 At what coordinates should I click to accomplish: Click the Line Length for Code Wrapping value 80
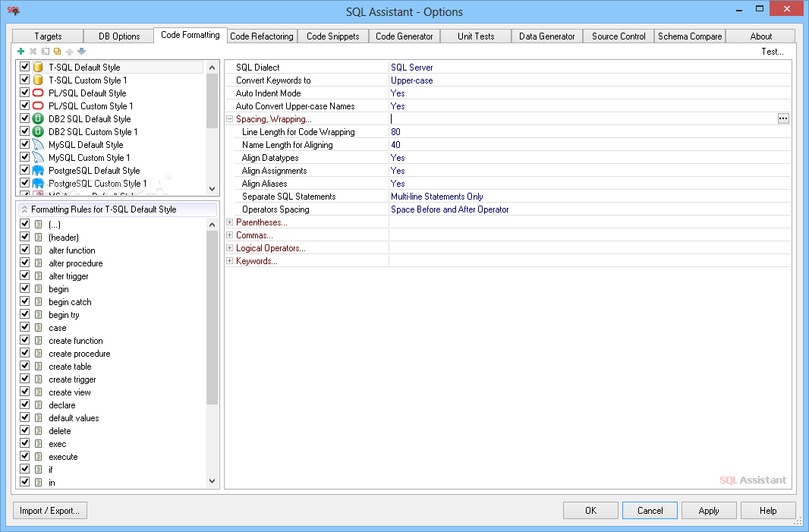[x=590, y=131]
